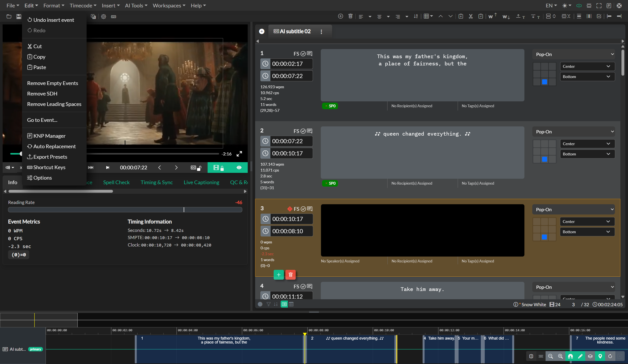This screenshot has width=628, height=364.
Task: Click the sort A-Z icon in the toolbar
Action: [416, 16]
